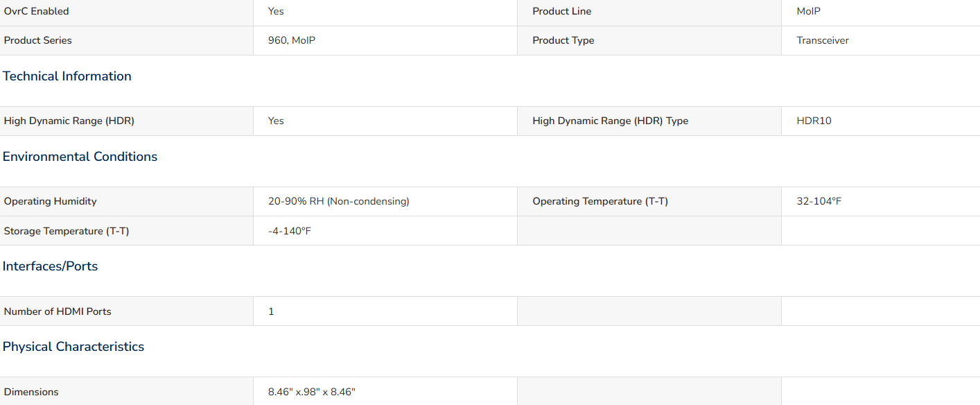Select the Product Series value 960, MoIP
Screen dimensions: 980x405
[292, 40]
